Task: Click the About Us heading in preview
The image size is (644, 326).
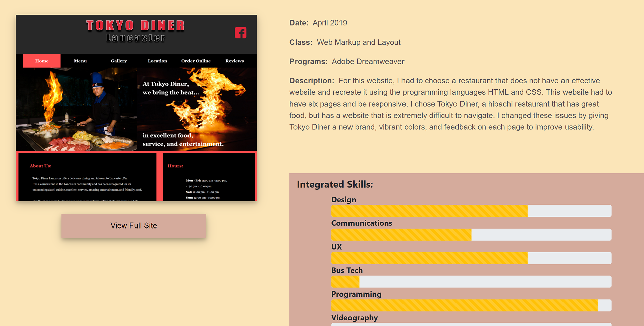Action: pos(41,166)
